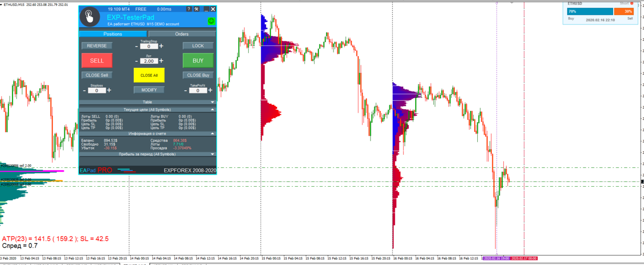Decrease TrailingStop with minus sign
644x265 pixels.
tap(137, 46)
